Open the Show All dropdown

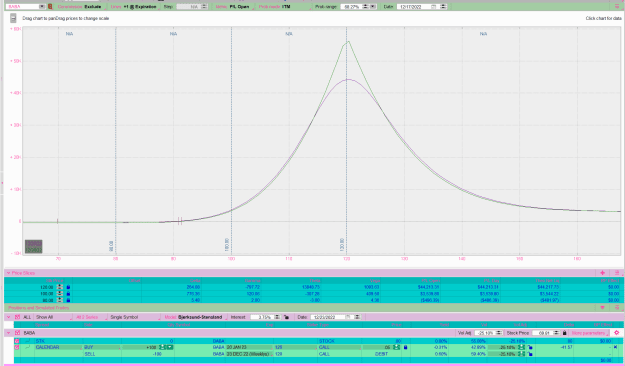54,317
